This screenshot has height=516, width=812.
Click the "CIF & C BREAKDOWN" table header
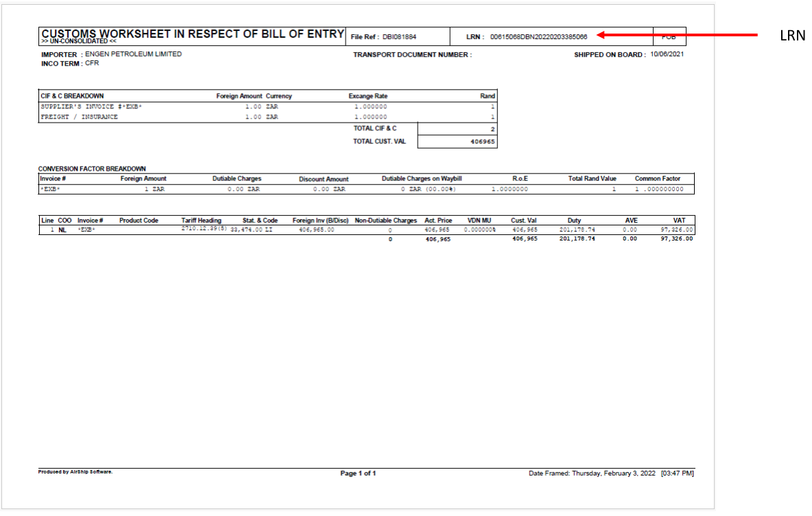72,96
